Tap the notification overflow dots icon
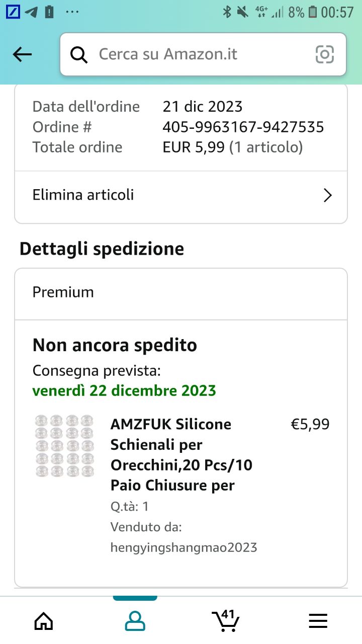Viewport: 362px width, 644px height. 72,12
